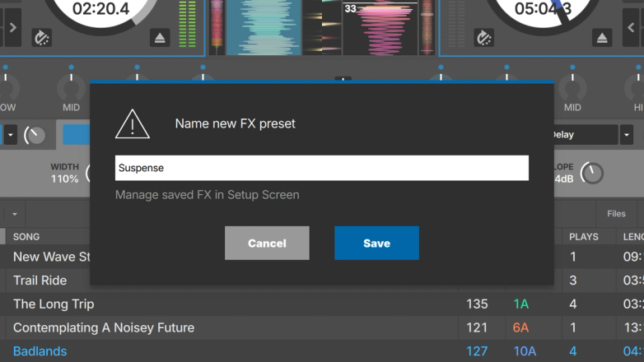Image resolution: width=644 pixels, height=362 pixels.
Task: Adjust the right deck MID knob
Action: [x=572, y=87]
